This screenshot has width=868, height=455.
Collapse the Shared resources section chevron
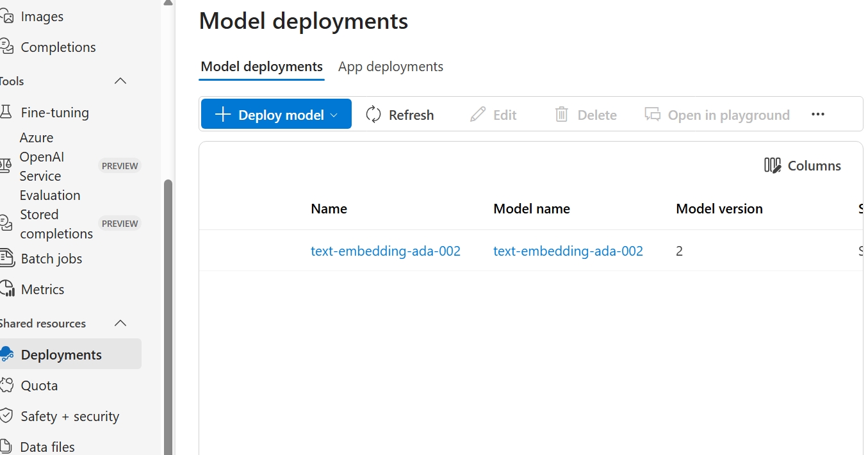[120, 324]
